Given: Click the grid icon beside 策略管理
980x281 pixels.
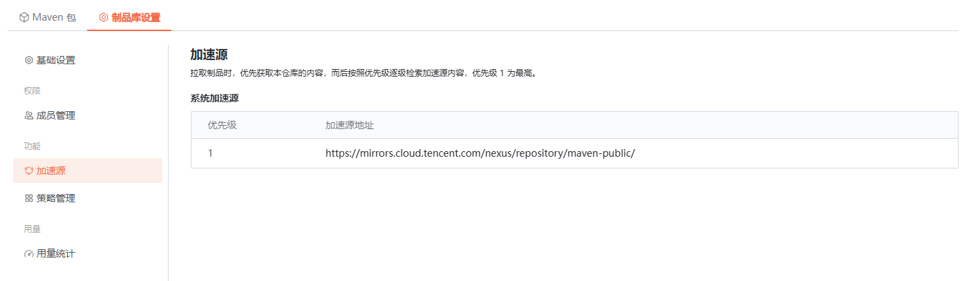Looking at the screenshot, I should coord(29,198).
